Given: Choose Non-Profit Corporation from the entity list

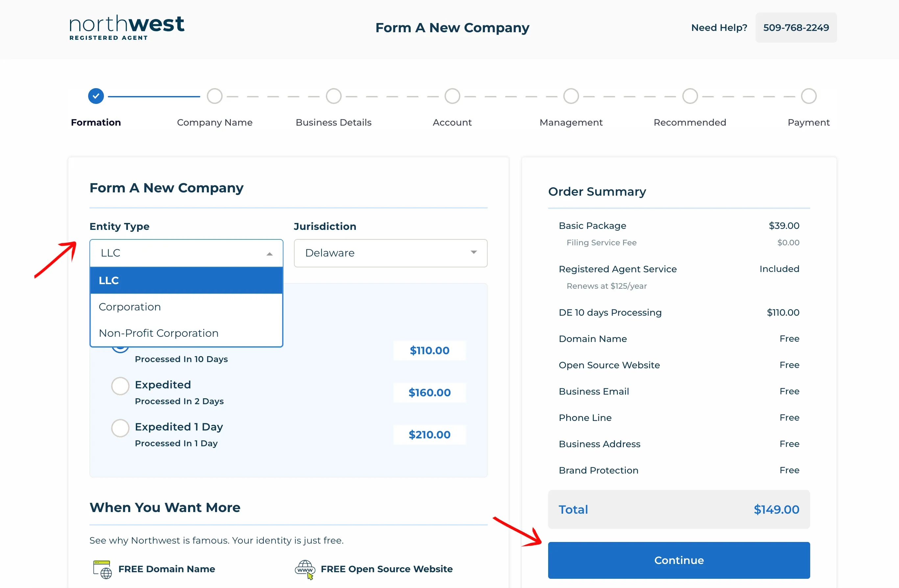Looking at the screenshot, I should pos(186,333).
